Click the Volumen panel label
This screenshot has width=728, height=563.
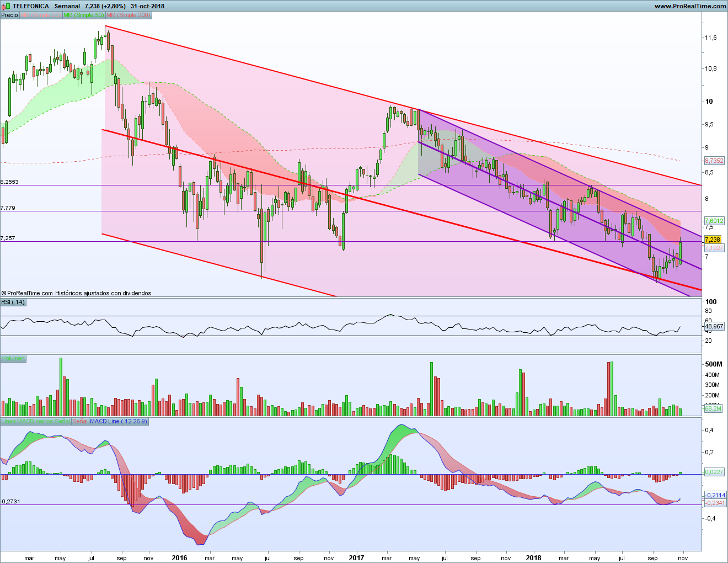point(13,359)
